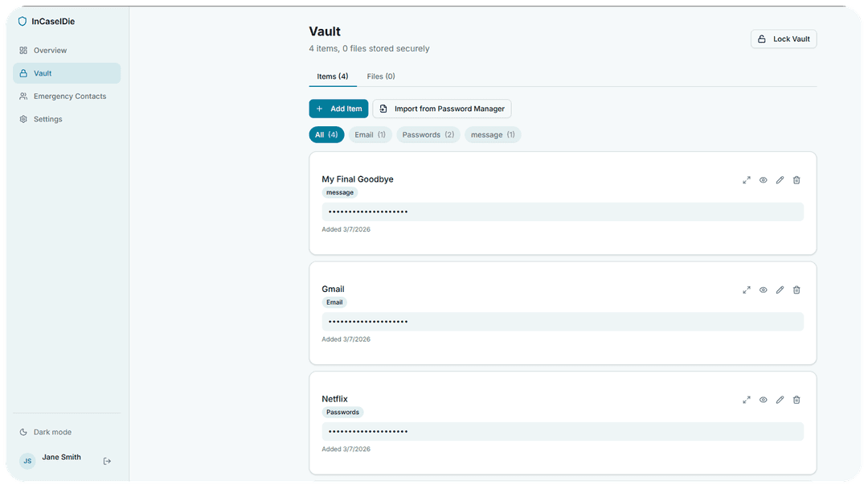Filter items by message (1)
The image size is (868, 489).
click(x=493, y=134)
